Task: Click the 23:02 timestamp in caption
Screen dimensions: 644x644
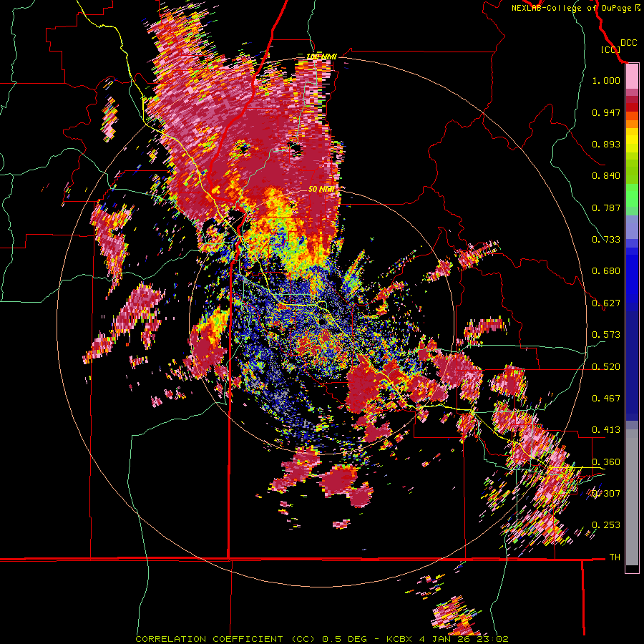Action: [493, 639]
